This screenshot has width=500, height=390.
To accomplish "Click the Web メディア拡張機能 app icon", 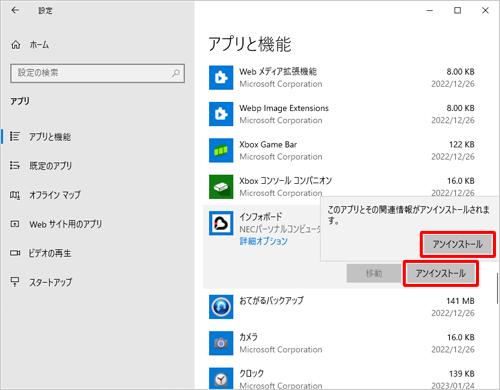I will [221, 78].
